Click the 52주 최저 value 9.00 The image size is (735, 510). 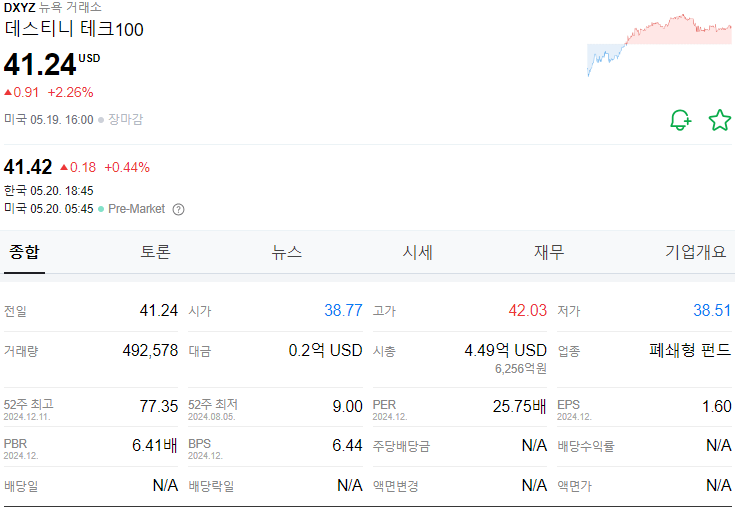tap(347, 406)
